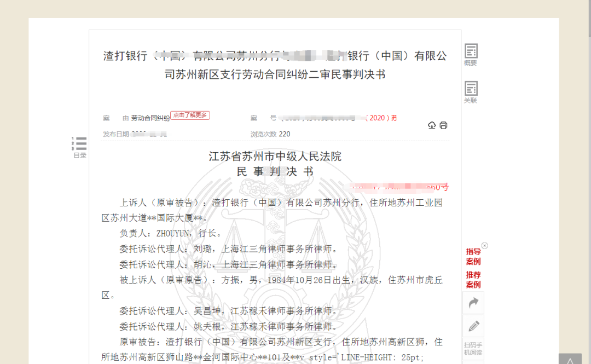Viewport: 591px width, 364px height.
Task: Download the judgment via cloud download icon
Action: click(x=432, y=125)
